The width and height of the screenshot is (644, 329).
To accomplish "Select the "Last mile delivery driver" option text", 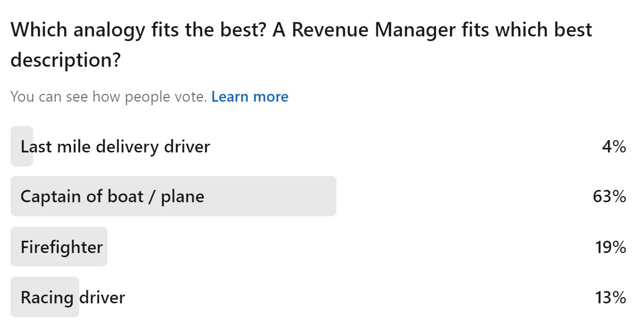I will pyautogui.click(x=115, y=147).
